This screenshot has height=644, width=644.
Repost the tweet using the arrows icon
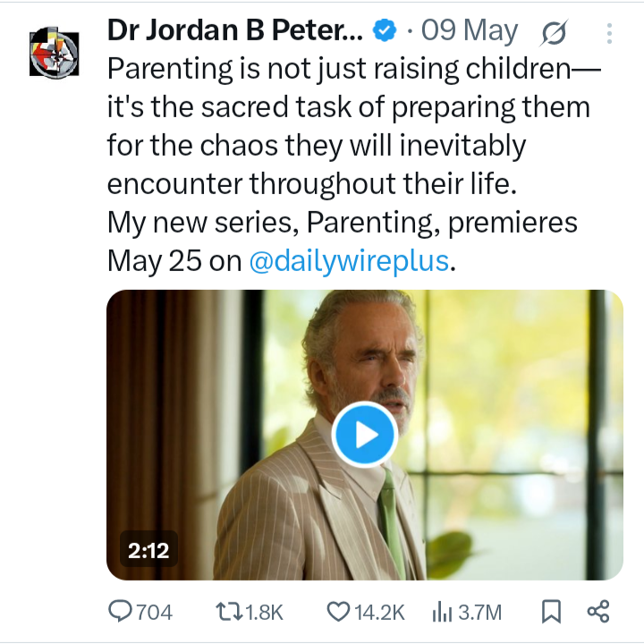coord(230,612)
